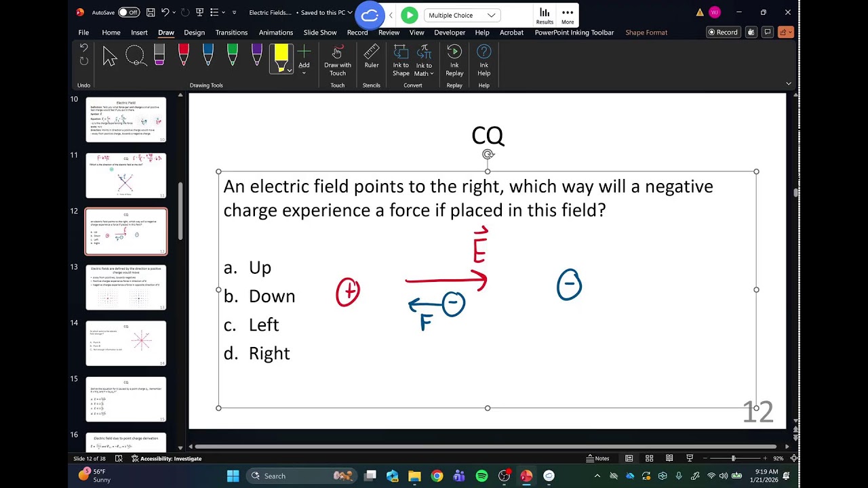This screenshot has width=868, height=488.
Task: Open the Multiple Choice combo box
Action: (462, 15)
